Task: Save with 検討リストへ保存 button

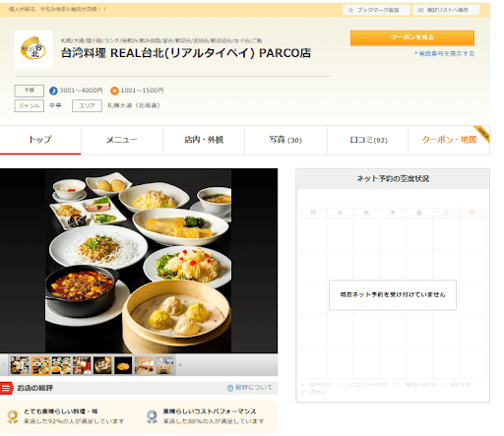Action: (x=446, y=10)
